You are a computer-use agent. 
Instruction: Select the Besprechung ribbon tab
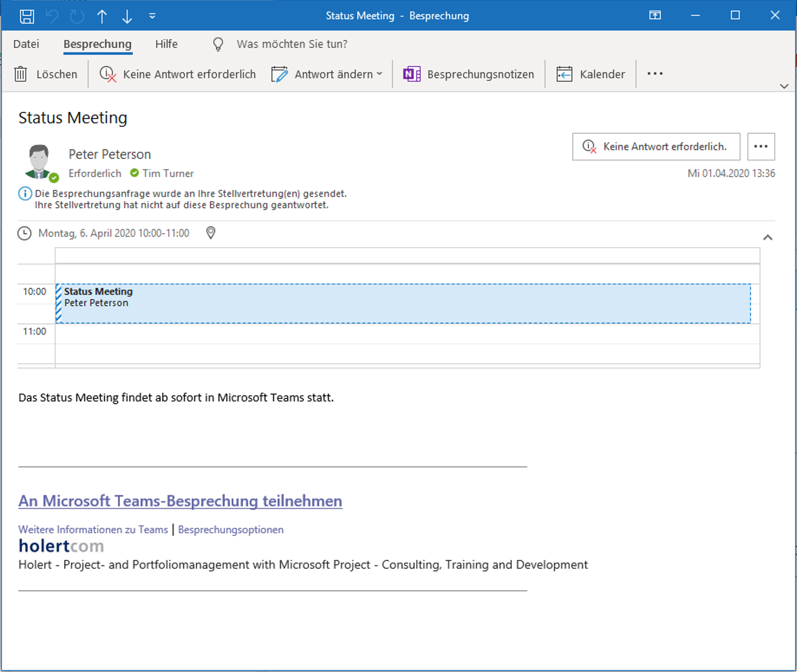[x=98, y=44]
